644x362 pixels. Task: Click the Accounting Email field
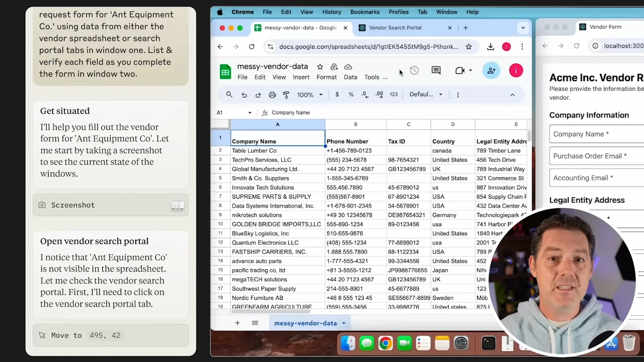597,178
